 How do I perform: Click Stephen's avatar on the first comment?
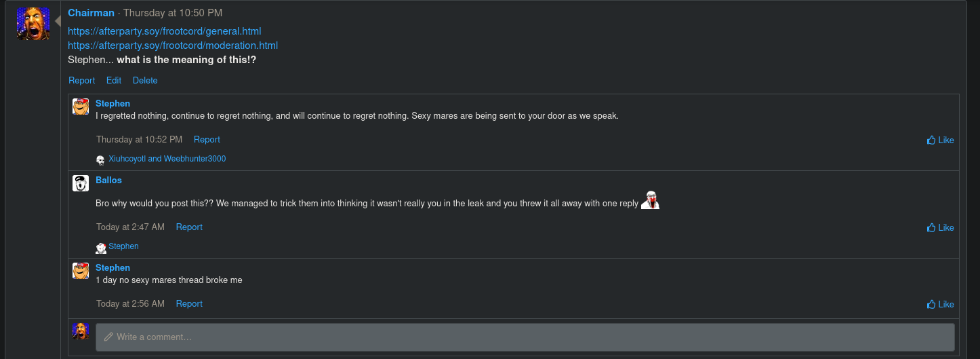pyautogui.click(x=81, y=107)
